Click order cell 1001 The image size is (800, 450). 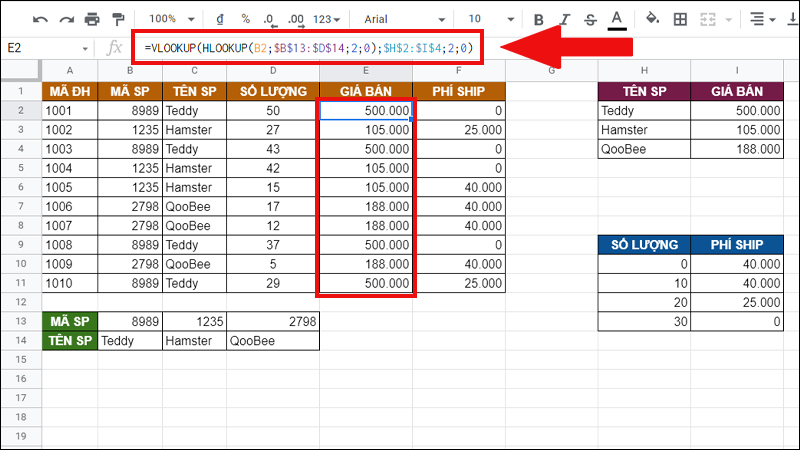[x=70, y=111]
